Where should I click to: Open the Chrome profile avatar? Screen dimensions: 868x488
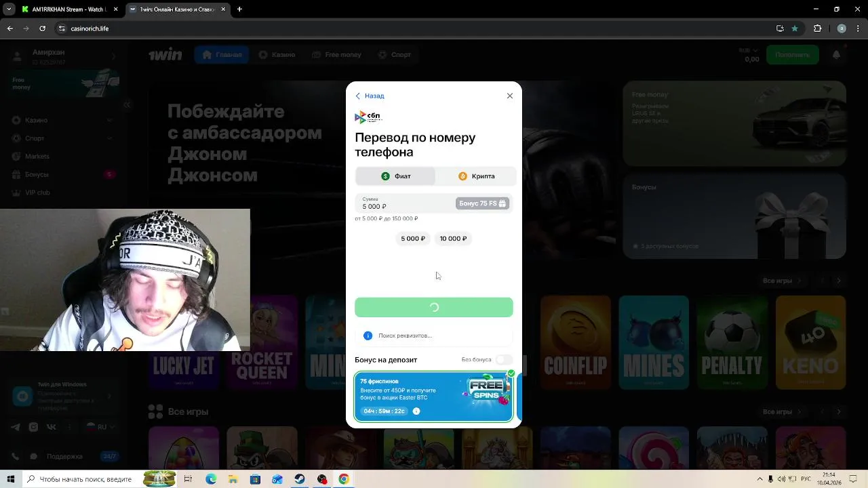[842, 28]
